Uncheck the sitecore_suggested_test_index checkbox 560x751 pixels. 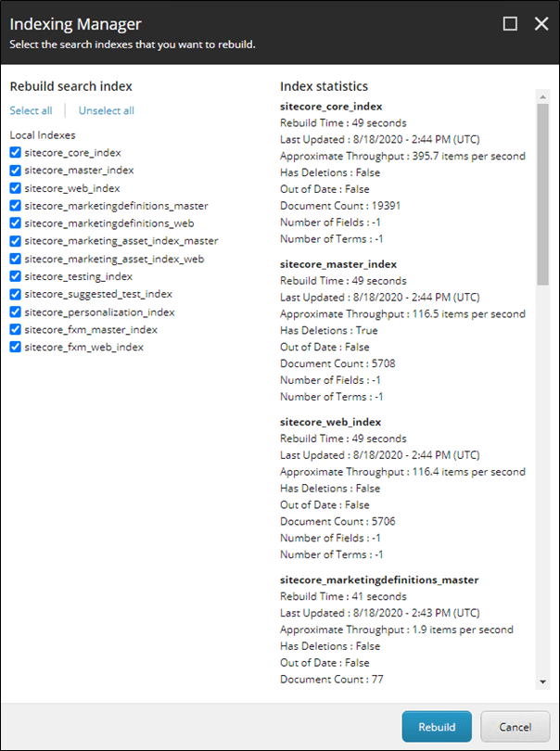[16, 294]
